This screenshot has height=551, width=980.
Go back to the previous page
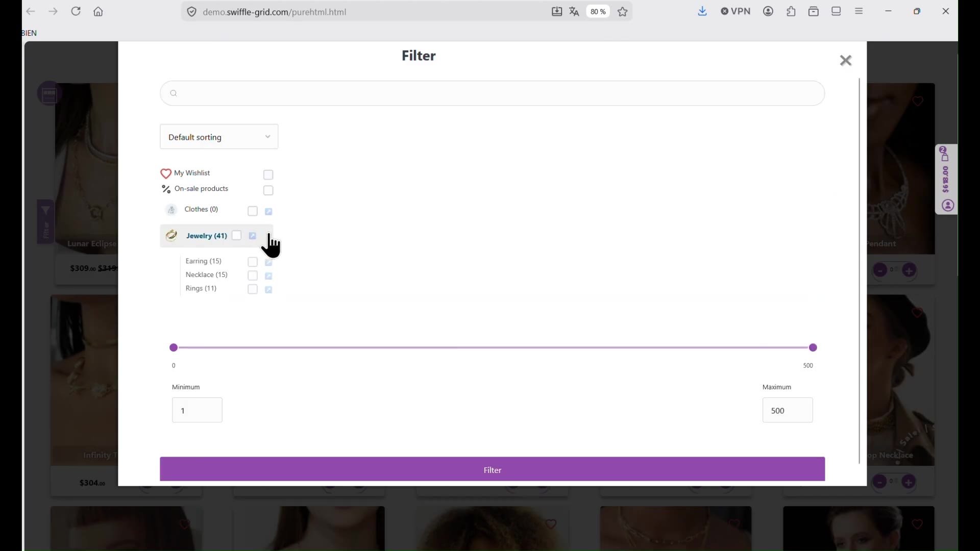point(31,11)
